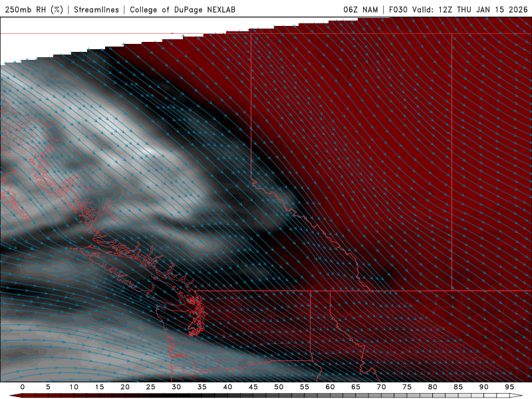The height and width of the screenshot is (399, 532).
Task: Click the 0 label on the color scale
Action: pos(23,387)
